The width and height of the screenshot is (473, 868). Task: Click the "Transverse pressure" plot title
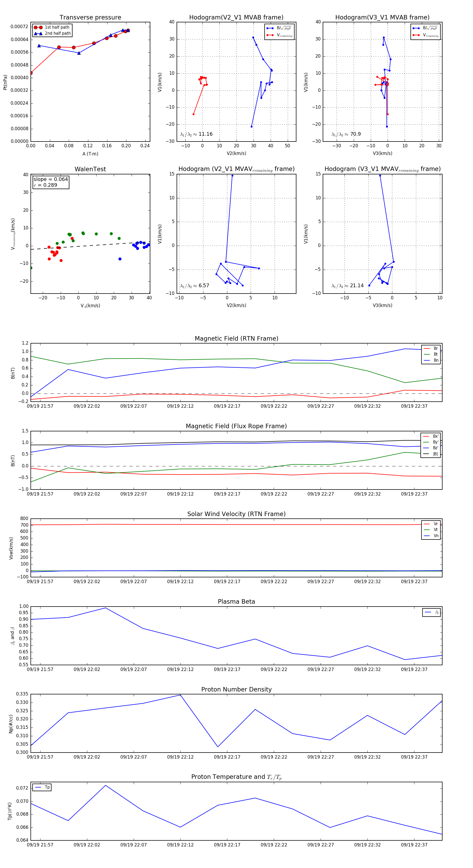tap(90, 18)
